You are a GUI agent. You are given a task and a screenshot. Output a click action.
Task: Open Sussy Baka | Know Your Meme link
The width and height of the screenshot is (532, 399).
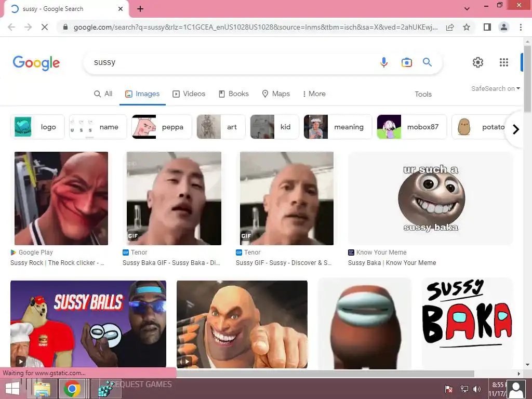(x=392, y=263)
